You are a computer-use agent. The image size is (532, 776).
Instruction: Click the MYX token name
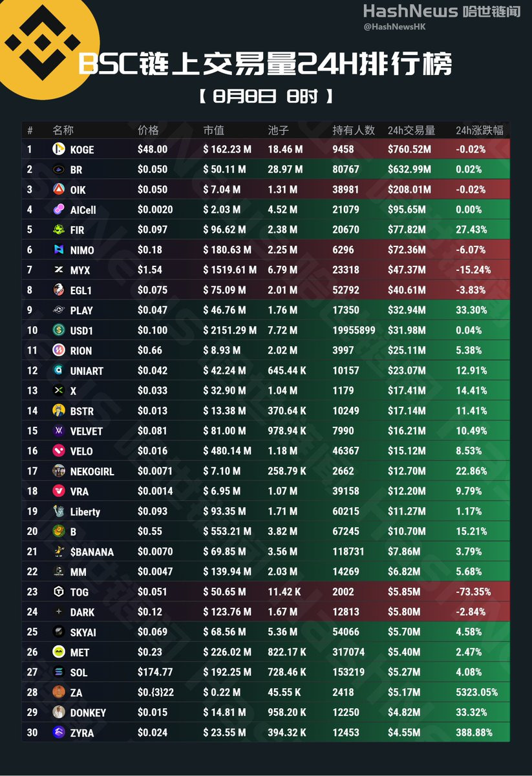pos(80,270)
